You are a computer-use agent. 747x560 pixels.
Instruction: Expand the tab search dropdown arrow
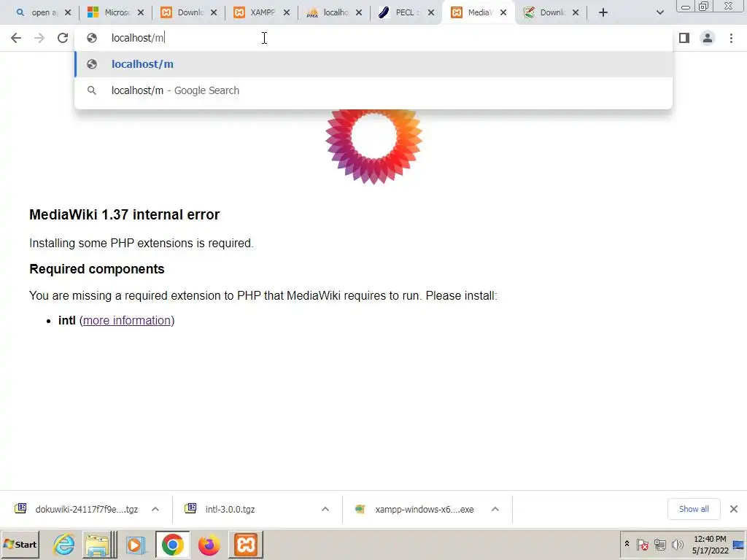(659, 12)
